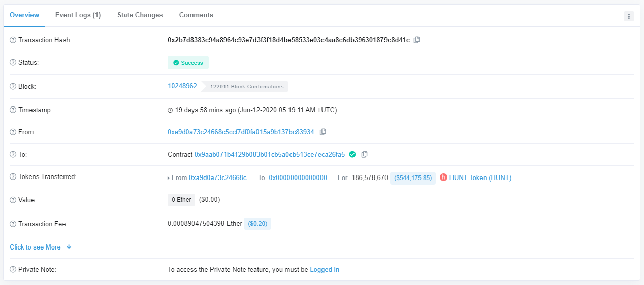
Task: Click the help icon beside Private Note
Action: (x=13, y=269)
